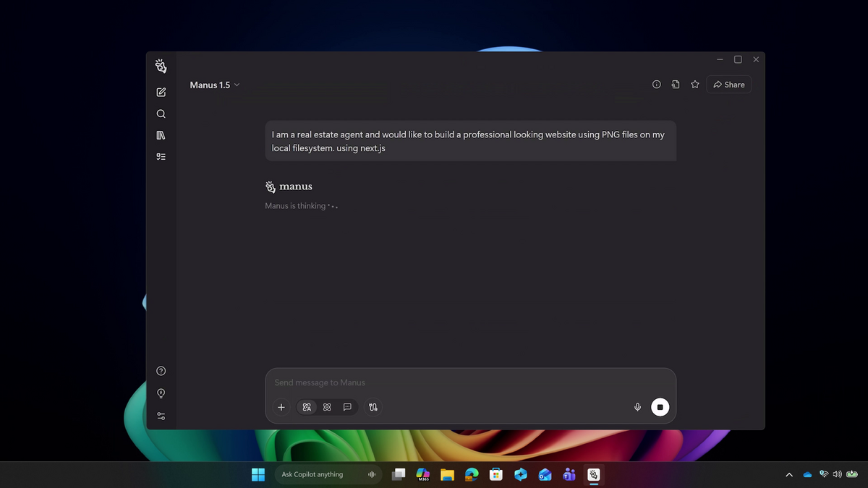Open the help question mark icon
868x488 pixels.
[x=161, y=371]
